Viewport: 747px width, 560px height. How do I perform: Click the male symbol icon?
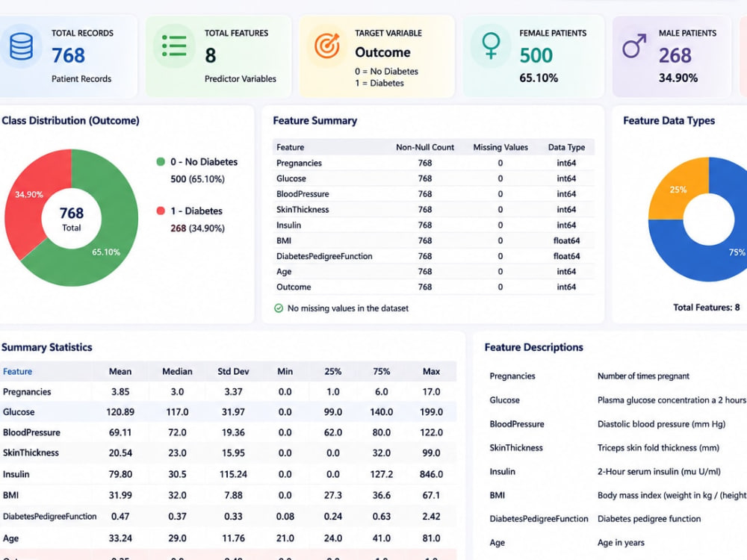tap(634, 46)
